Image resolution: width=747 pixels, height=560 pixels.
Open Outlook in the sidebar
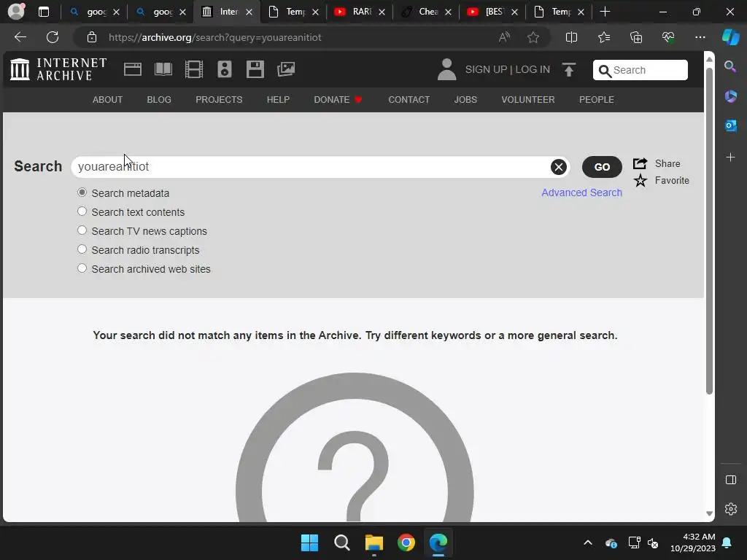[730, 125]
